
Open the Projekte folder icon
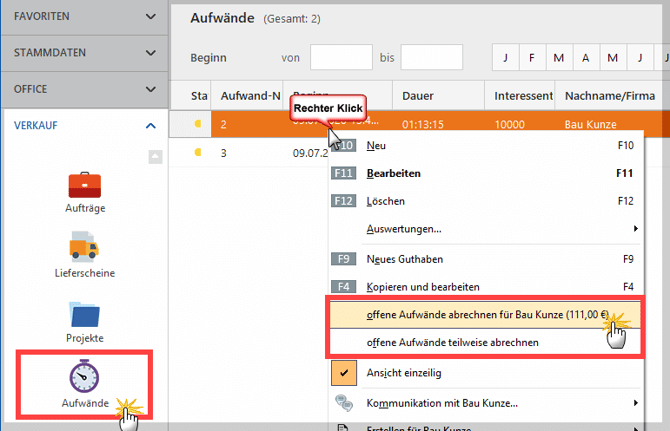pos(86,315)
